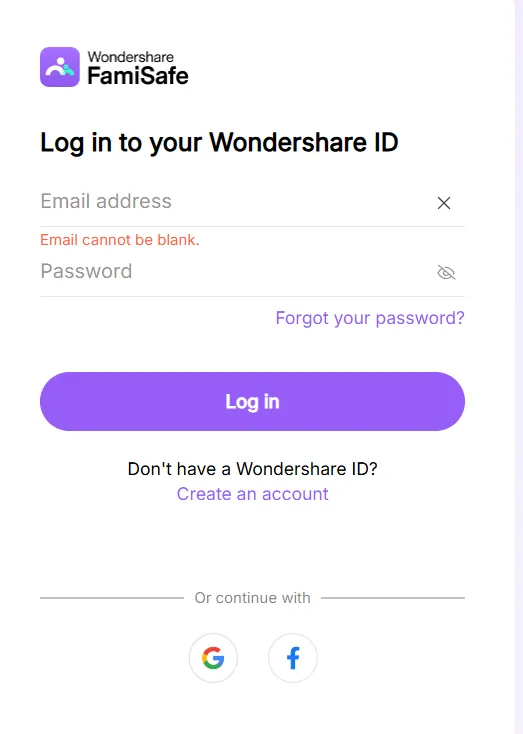Screen dimensions: 523x734
Task: Continue with the Google icon
Action: click(x=213, y=658)
